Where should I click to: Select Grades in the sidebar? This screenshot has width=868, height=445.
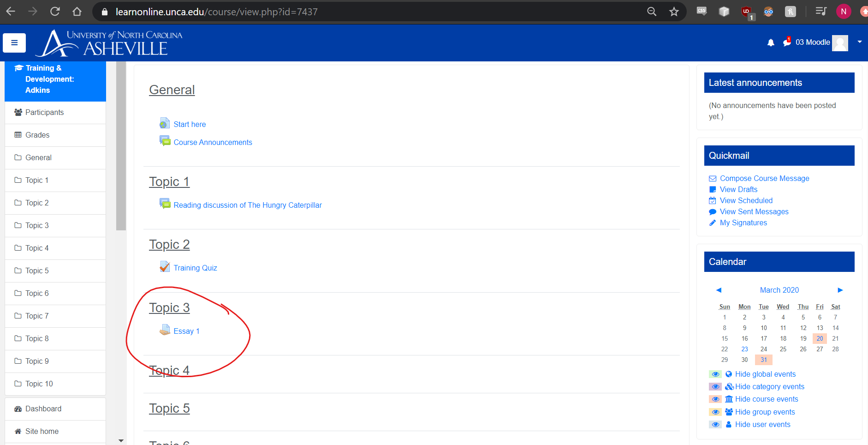coord(37,135)
